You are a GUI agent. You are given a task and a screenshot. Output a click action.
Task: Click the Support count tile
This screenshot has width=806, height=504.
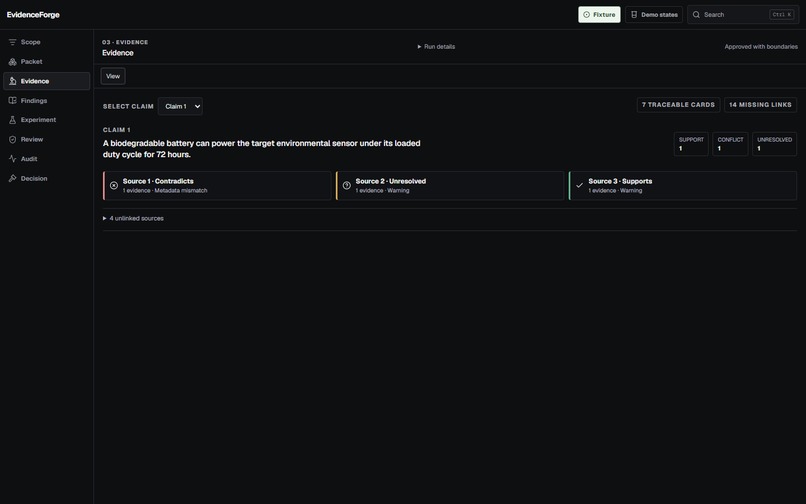691,144
